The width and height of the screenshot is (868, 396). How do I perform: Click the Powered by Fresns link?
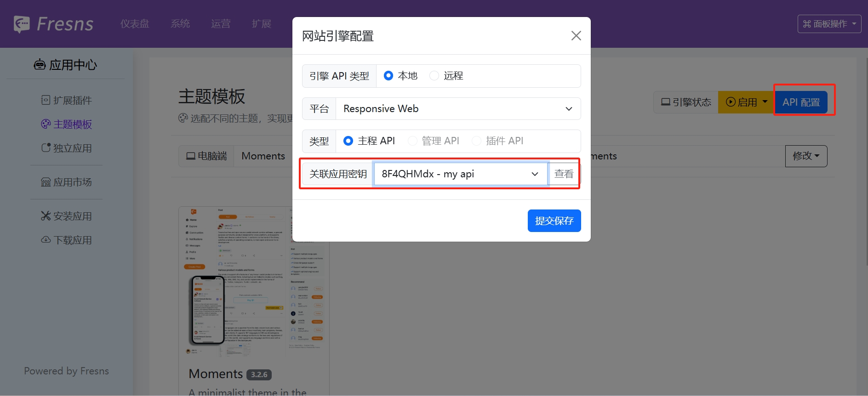67,371
